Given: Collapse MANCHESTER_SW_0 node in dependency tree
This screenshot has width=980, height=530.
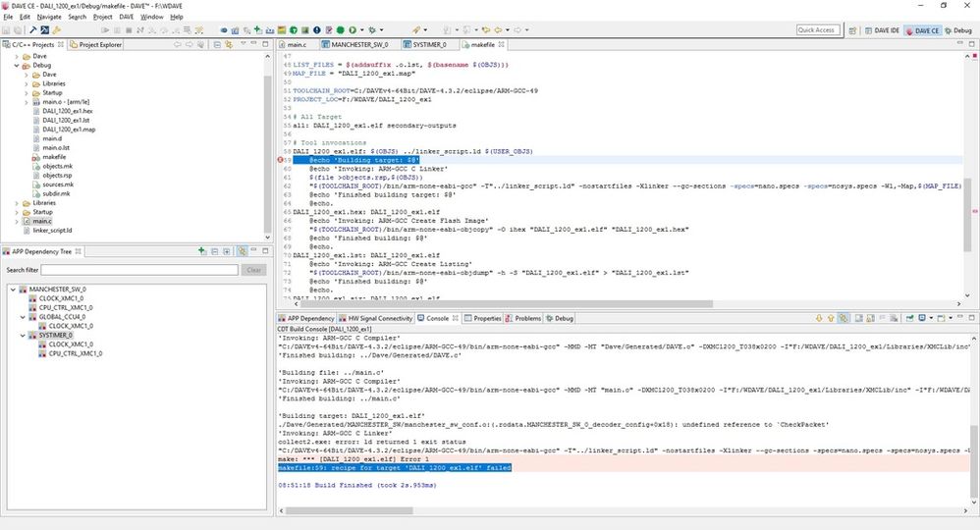Looking at the screenshot, I should [x=13, y=290].
